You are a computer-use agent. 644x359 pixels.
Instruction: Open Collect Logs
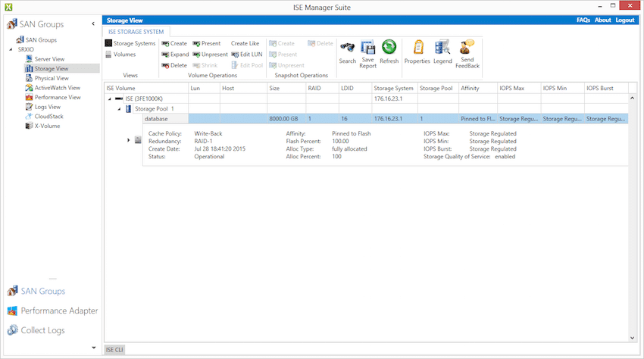pos(36,330)
